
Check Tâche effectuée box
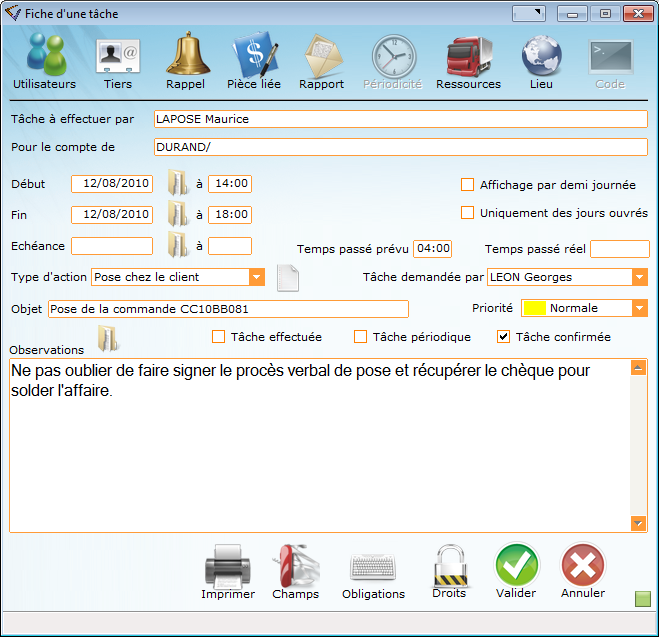218,337
